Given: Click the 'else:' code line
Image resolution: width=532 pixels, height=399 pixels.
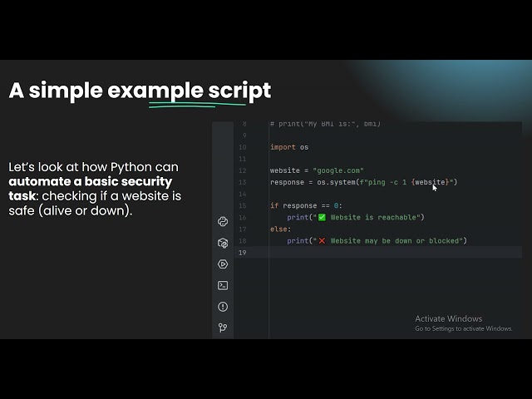Looking at the screenshot, I should [281, 229].
